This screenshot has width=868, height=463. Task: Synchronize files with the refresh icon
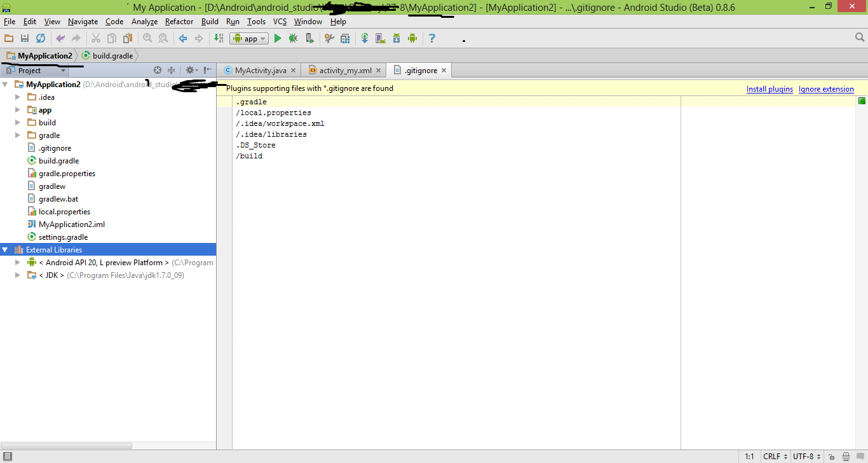tap(40, 38)
